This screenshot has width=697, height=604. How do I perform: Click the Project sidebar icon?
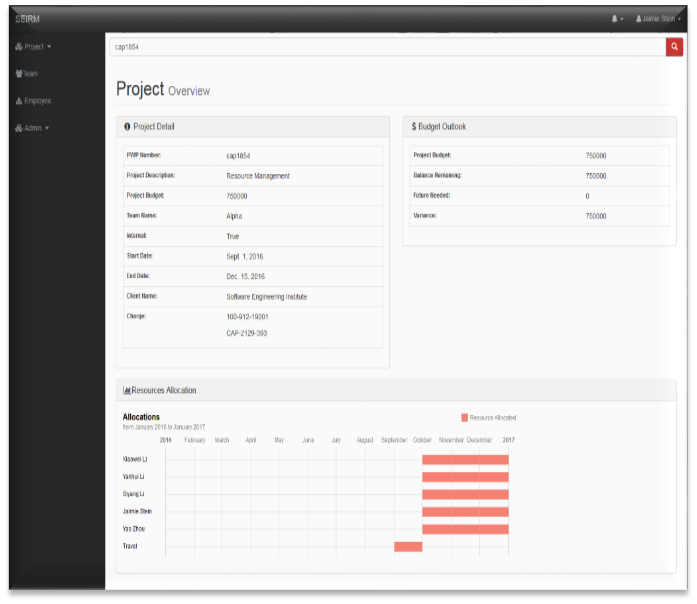19,47
